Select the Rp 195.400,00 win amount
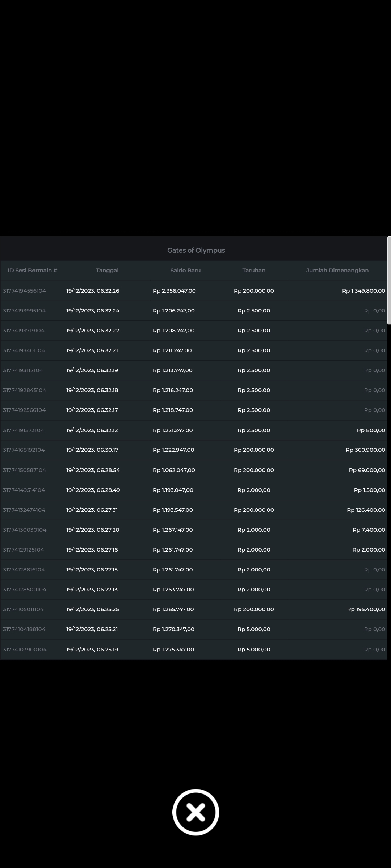This screenshot has width=391, height=868. coord(366,609)
